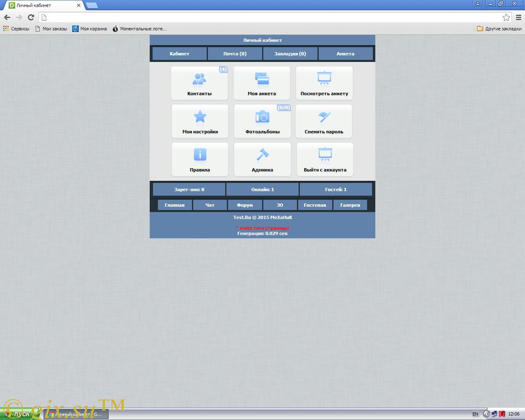Expand hidden system tray icons arrow
The image size is (525, 420).
coord(486,414)
